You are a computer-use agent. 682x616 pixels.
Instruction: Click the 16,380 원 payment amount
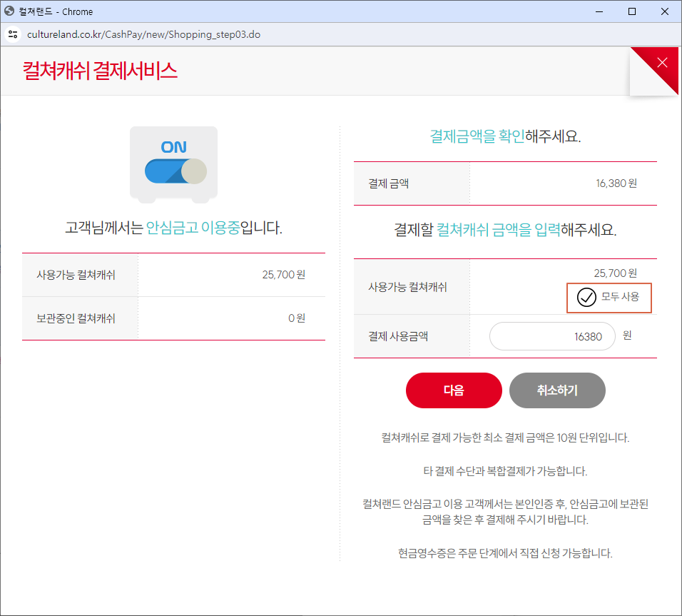pos(616,183)
